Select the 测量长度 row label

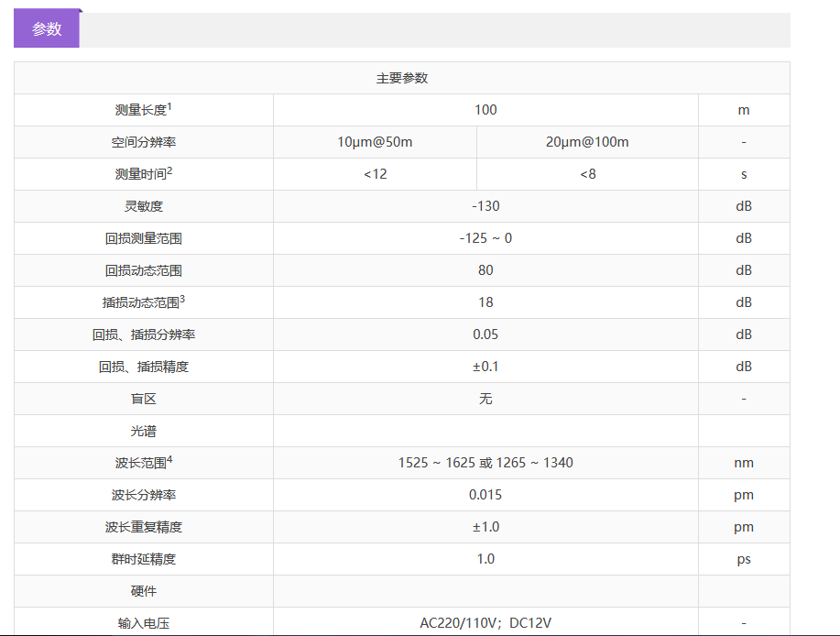click(143, 110)
